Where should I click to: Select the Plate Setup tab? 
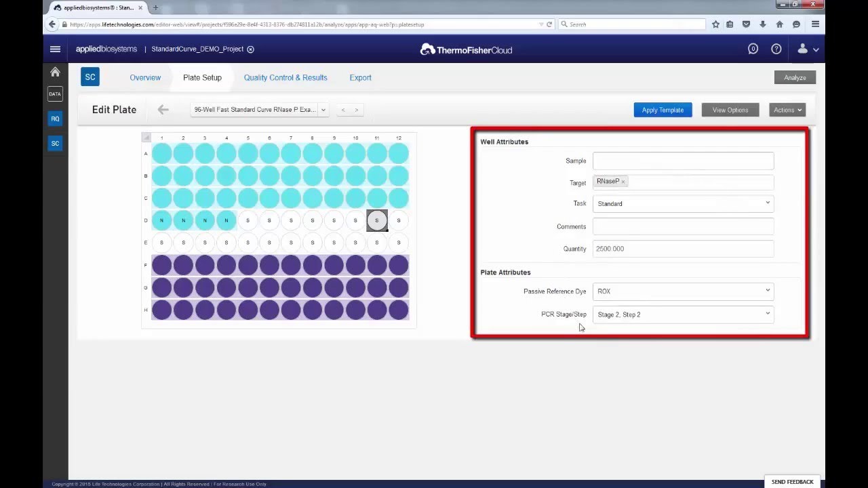pos(202,77)
